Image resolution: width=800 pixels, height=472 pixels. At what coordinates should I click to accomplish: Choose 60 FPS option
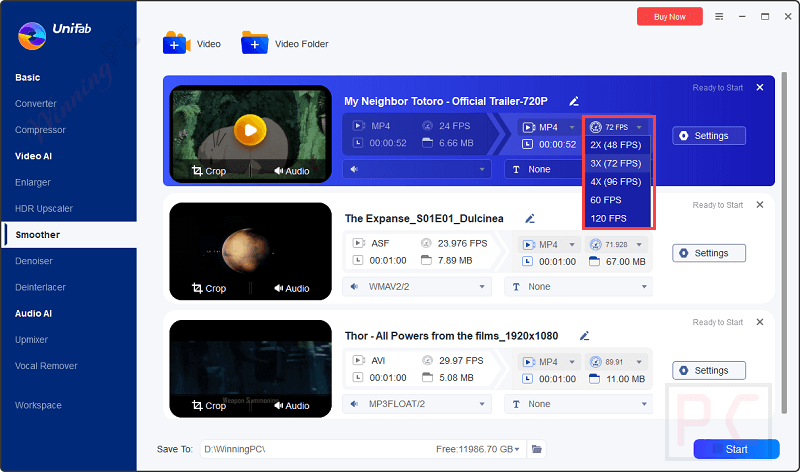pyautogui.click(x=618, y=200)
